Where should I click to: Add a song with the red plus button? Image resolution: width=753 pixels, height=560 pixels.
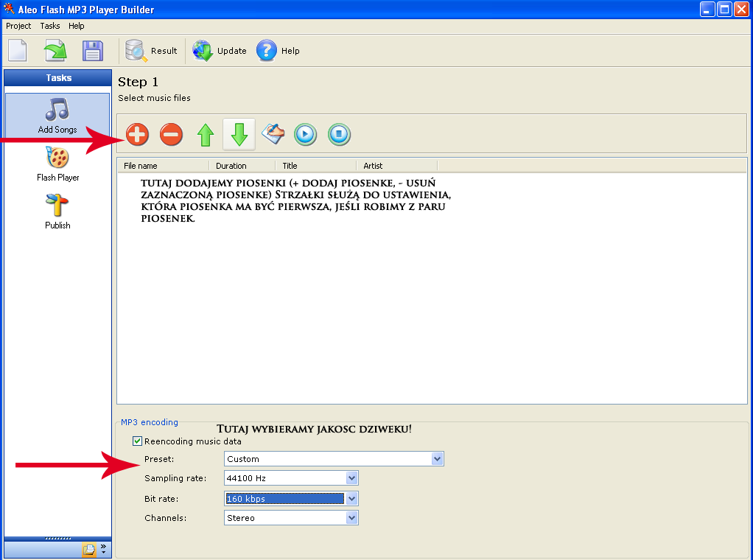point(137,134)
